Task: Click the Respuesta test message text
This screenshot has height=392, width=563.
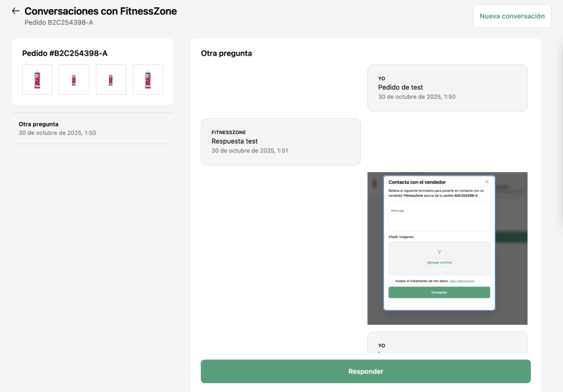Action: pos(235,141)
